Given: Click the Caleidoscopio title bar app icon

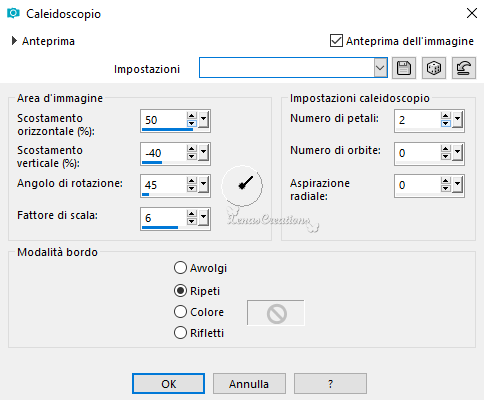Looking at the screenshot, I should [13, 13].
